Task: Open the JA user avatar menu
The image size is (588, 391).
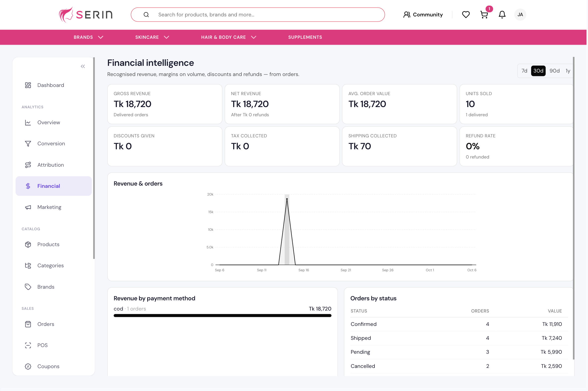Action: (x=520, y=15)
